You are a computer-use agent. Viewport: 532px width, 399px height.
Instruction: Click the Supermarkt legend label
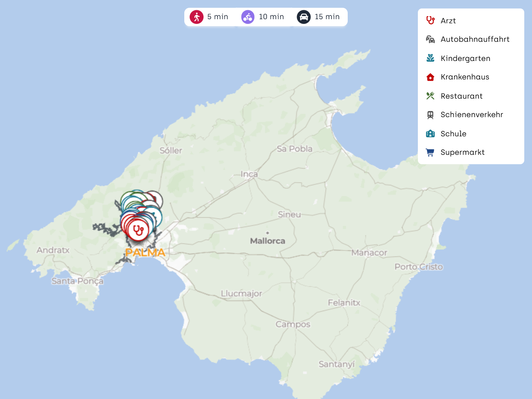point(462,152)
